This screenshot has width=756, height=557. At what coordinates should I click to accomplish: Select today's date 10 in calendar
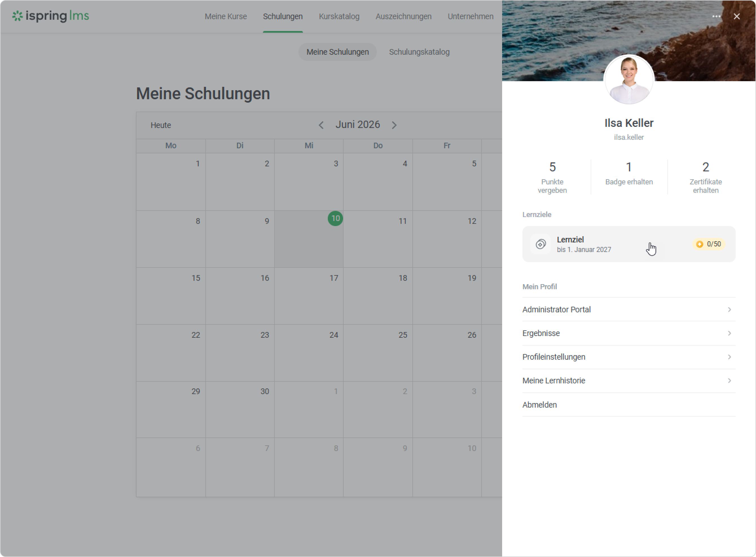pos(335,218)
